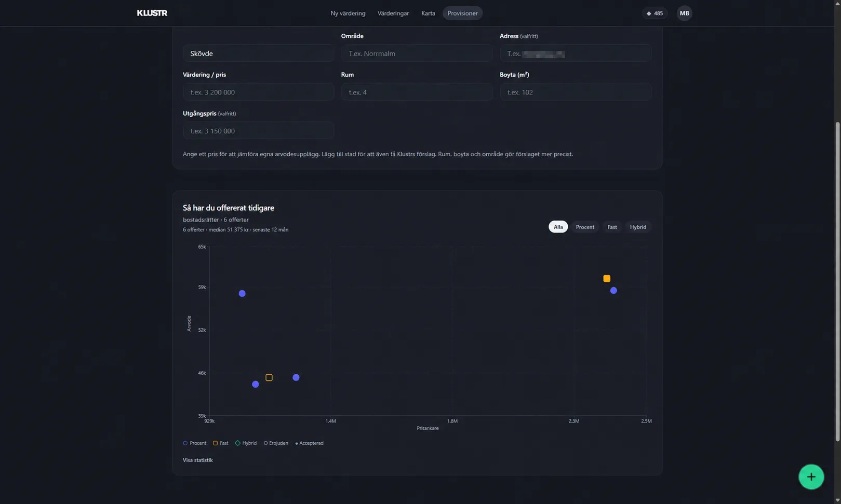Open the MB user avatar menu

[684, 13]
